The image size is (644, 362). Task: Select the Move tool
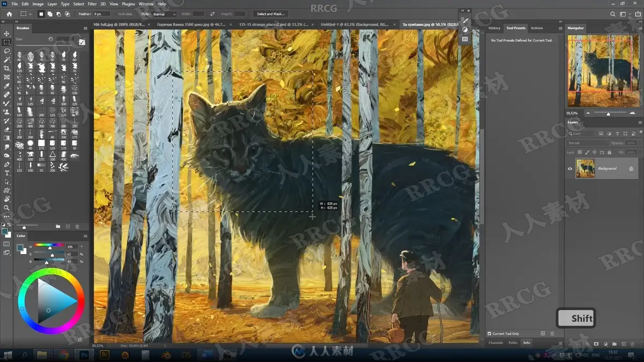click(7, 33)
